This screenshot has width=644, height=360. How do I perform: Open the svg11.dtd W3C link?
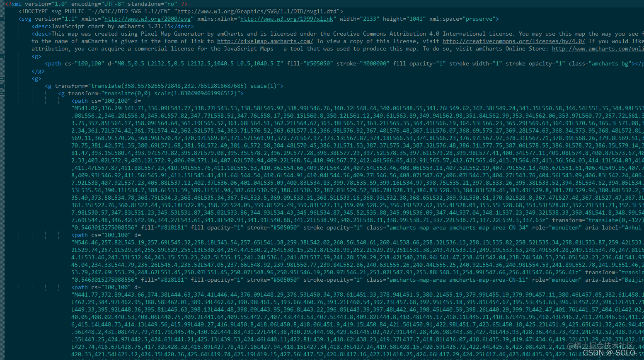click(x=257, y=11)
